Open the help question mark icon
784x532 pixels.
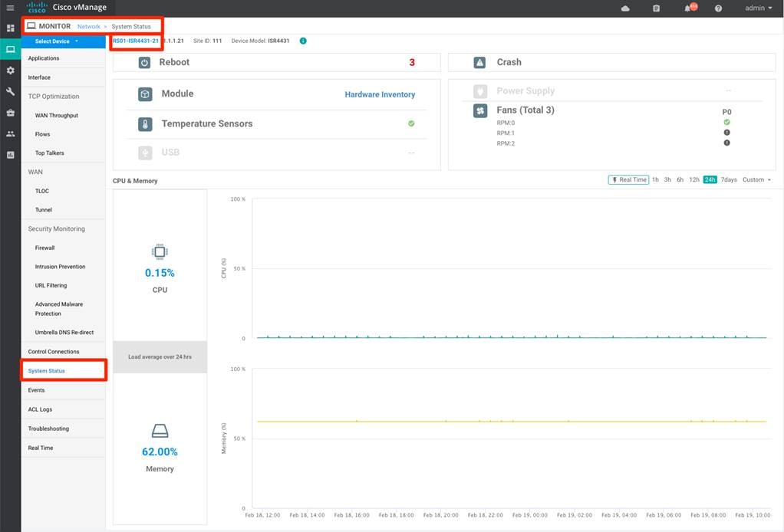(x=718, y=8)
